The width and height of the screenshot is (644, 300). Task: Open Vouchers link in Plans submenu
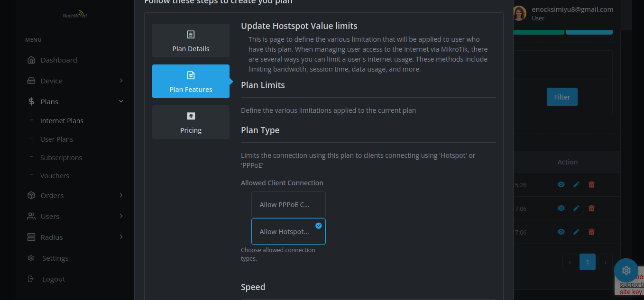point(55,176)
